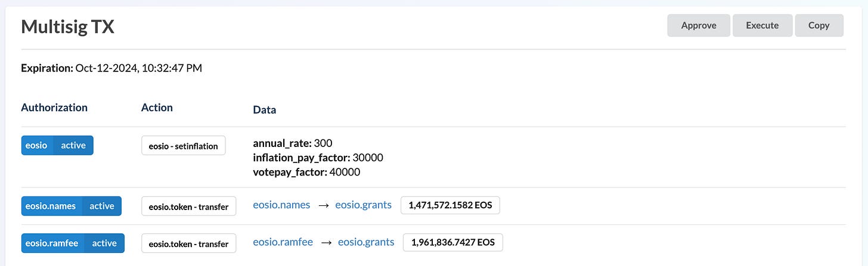Click the active permission beside eosio.names
The image size is (868, 266).
(102, 206)
